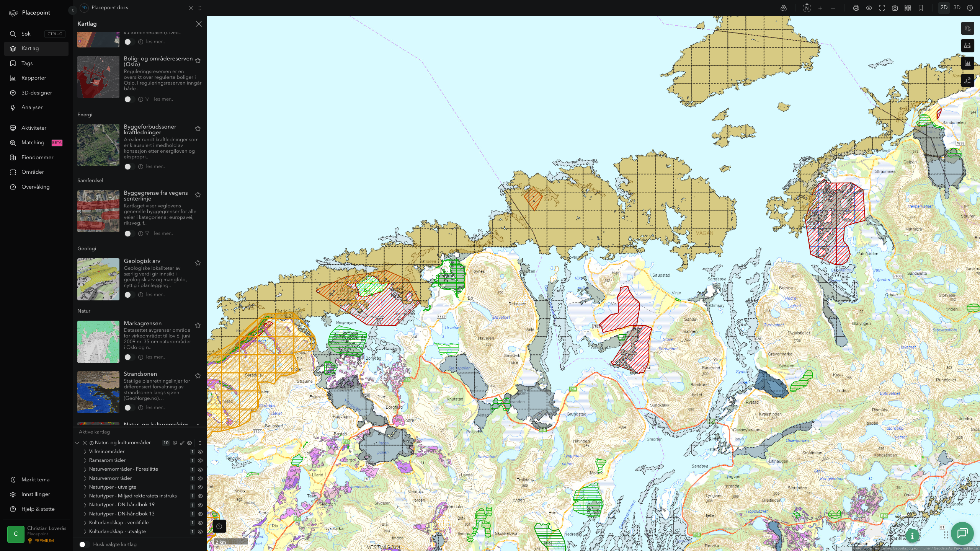Viewport: 980px width, 551px height.
Task: Click brush icon for Natur- og kulturområder
Action: coord(182,443)
